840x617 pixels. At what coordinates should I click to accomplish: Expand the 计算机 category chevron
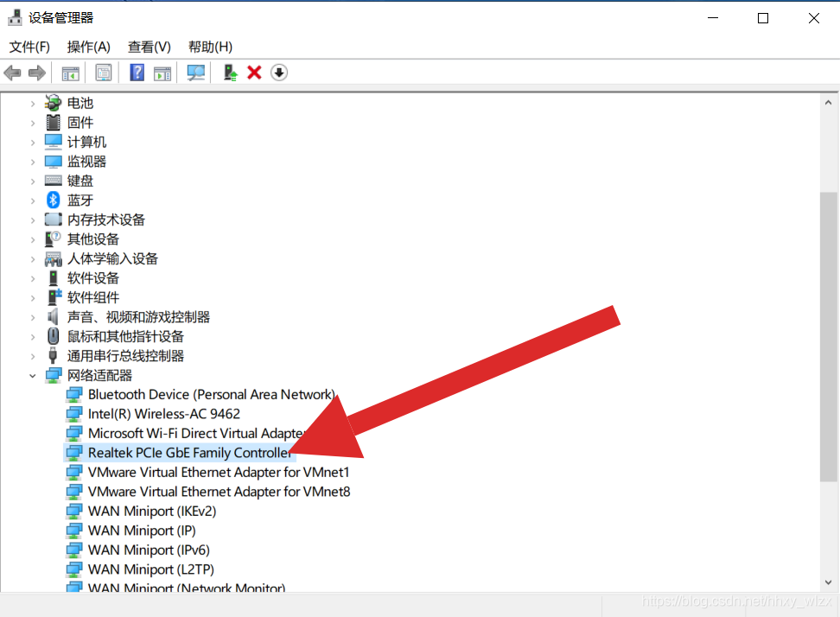click(33, 143)
